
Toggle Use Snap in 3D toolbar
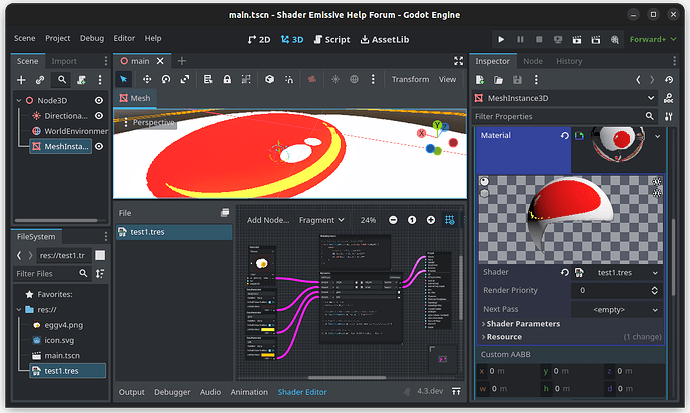[x=289, y=79]
